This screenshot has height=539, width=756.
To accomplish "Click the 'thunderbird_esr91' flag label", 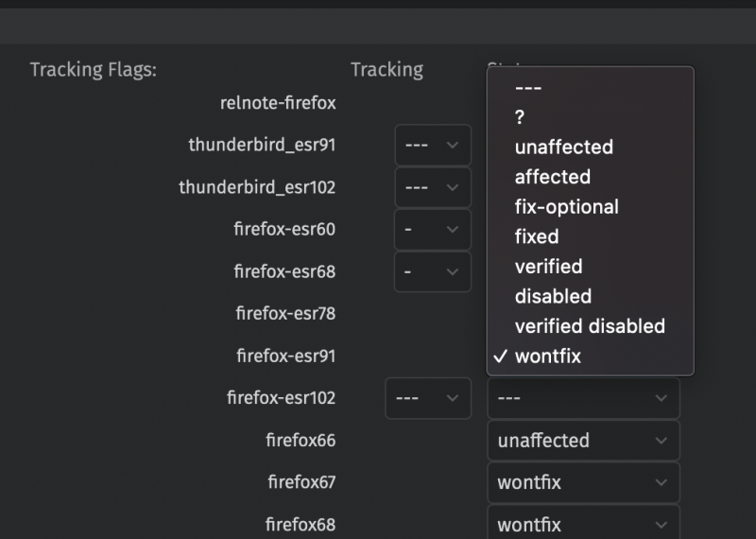I will tap(262, 145).
